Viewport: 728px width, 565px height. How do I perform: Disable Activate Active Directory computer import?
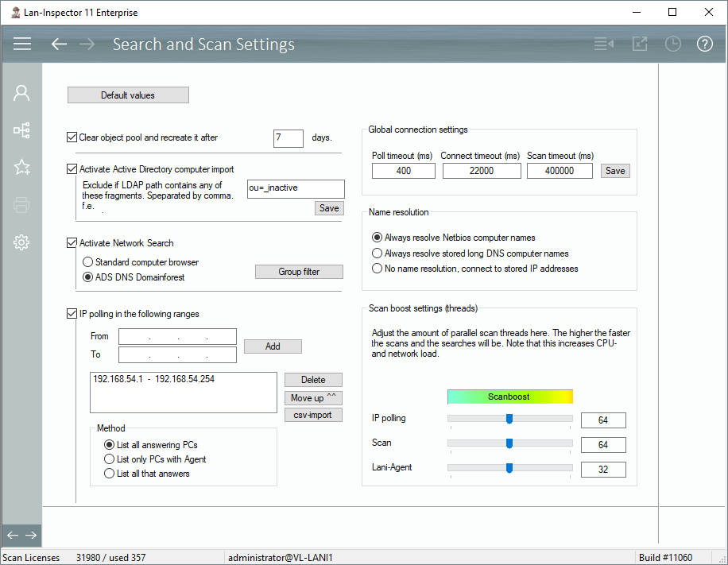(72, 169)
